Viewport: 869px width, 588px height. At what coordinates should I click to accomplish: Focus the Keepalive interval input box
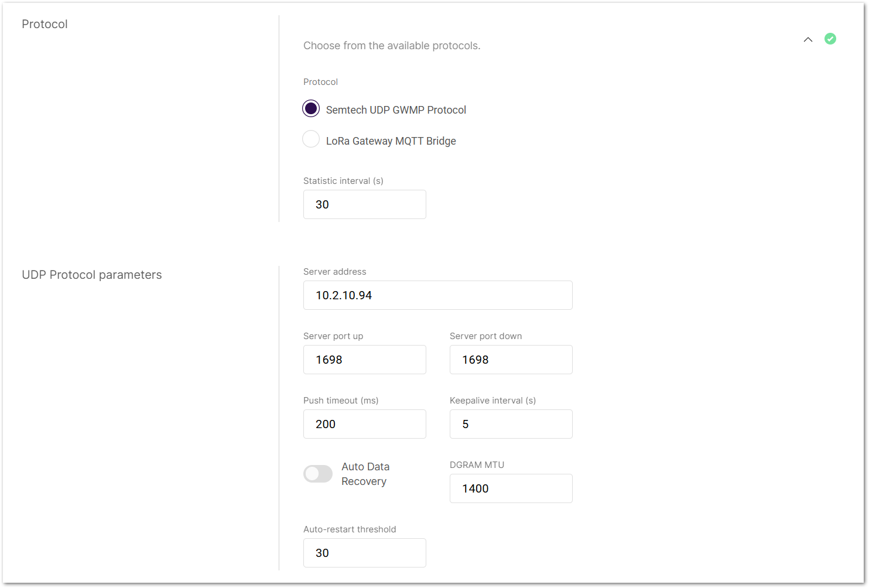511,424
